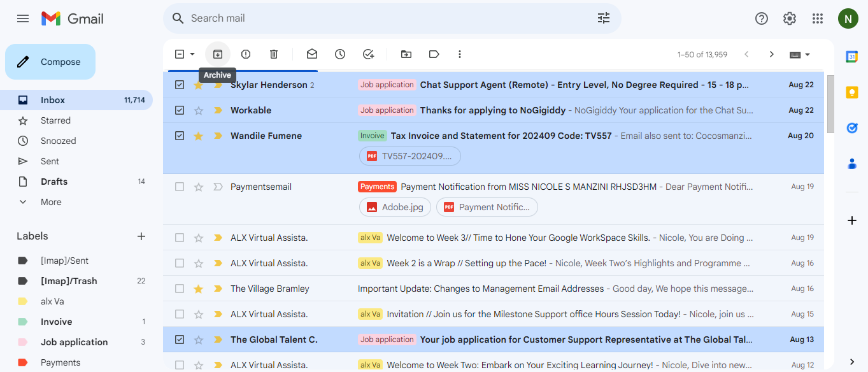Open the Drafts folder

pyautogui.click(x=54, y=181)
